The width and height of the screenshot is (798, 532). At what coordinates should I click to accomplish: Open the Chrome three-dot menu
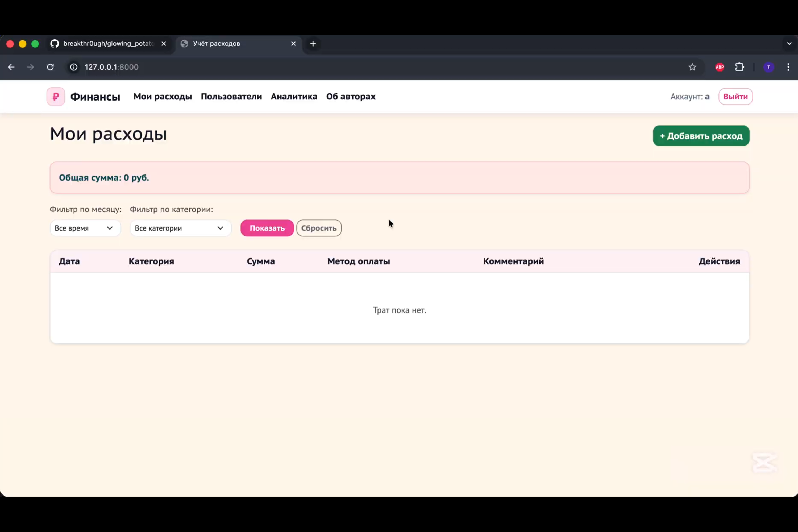coord(788,67)
